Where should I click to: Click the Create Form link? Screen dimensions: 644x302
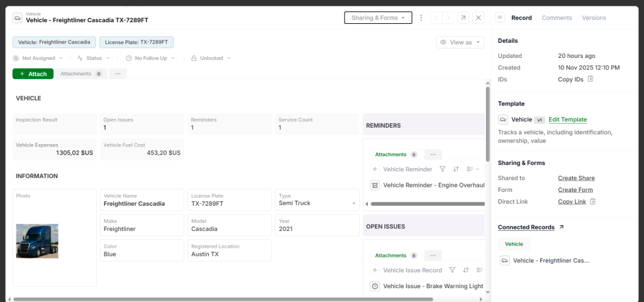[575, 190]
